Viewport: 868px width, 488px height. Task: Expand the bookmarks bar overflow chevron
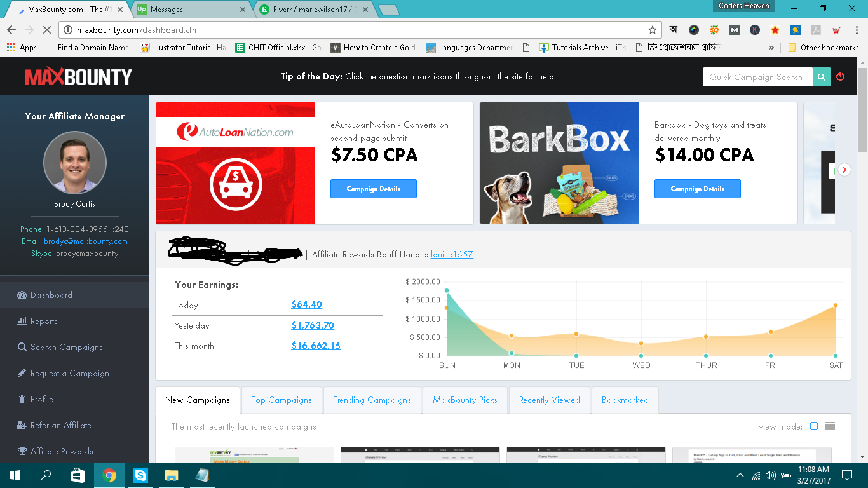771,48
